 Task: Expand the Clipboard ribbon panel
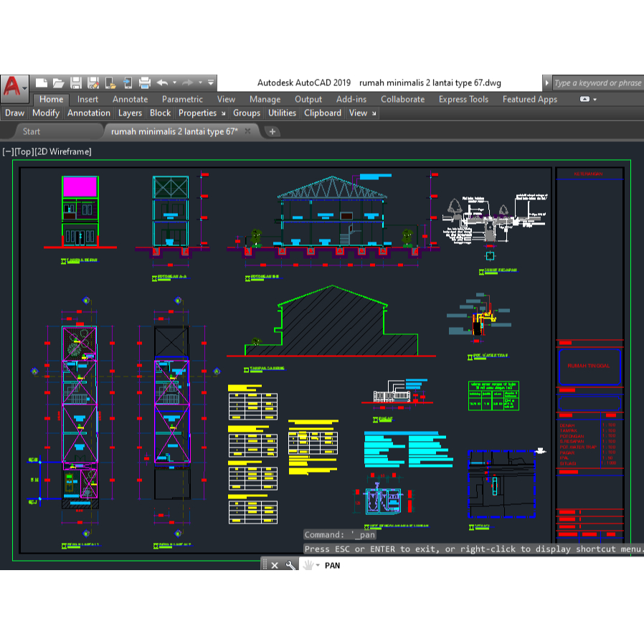click(323, 113)
